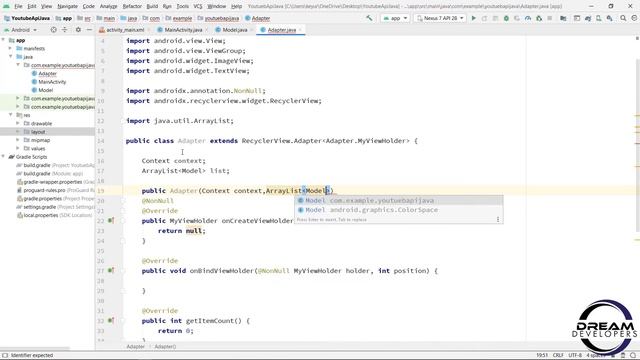
Task: Click the Attach Debugger to Android Process icon
Action: coord(539,18)
